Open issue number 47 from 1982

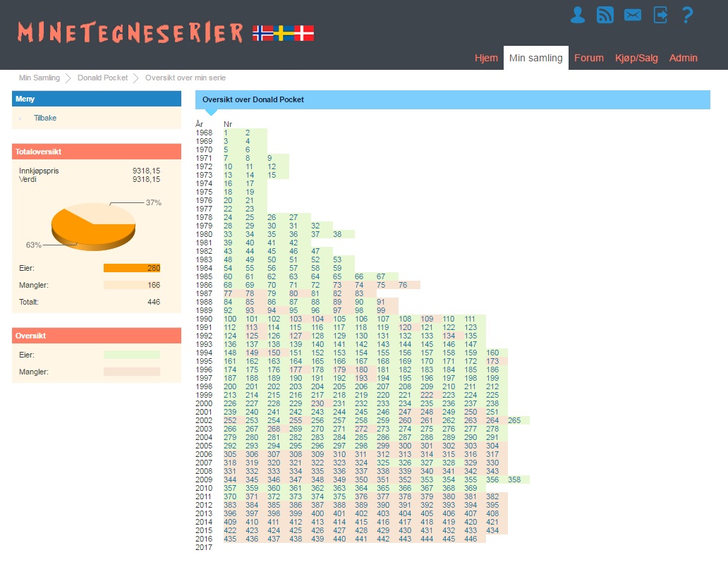(x=315, y=251)
